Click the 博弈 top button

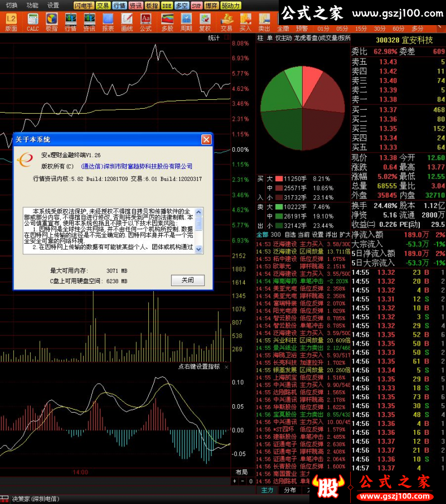[211, 6]
